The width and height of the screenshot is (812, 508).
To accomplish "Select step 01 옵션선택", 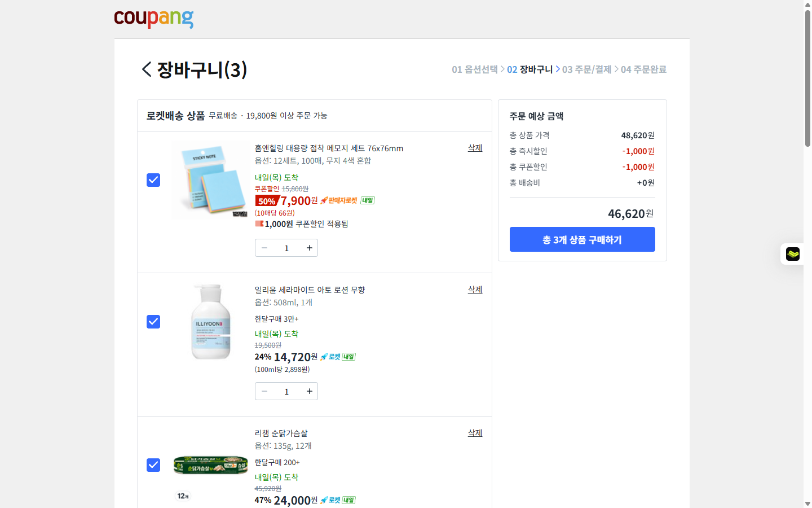I will coord(475,69).
